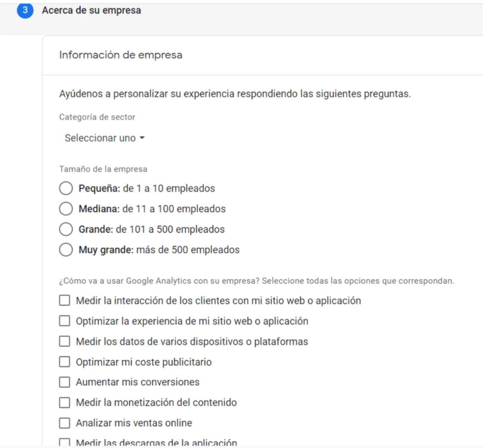The height and width of the screenshot is (448, 483).
Task: Click the 'Categoría de sector' label
Action: pos(98,117)
